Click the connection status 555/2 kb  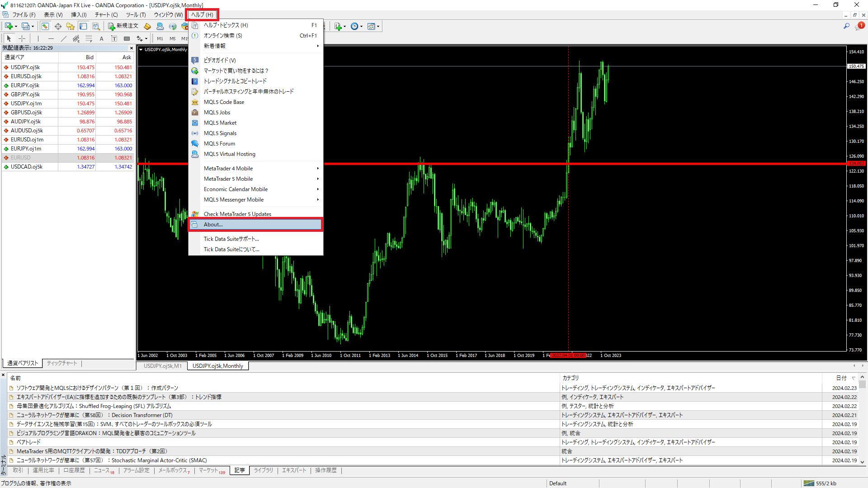[x=820, y=483]
